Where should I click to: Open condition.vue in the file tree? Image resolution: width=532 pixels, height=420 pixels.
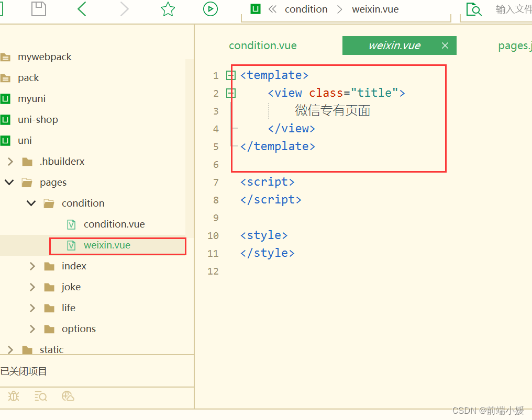click(x=114, y=224)
